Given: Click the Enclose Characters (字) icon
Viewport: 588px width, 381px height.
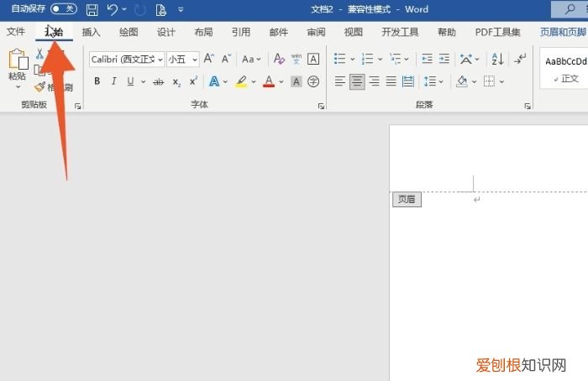Looking at the screenshot, I should (x=313, y=81).
